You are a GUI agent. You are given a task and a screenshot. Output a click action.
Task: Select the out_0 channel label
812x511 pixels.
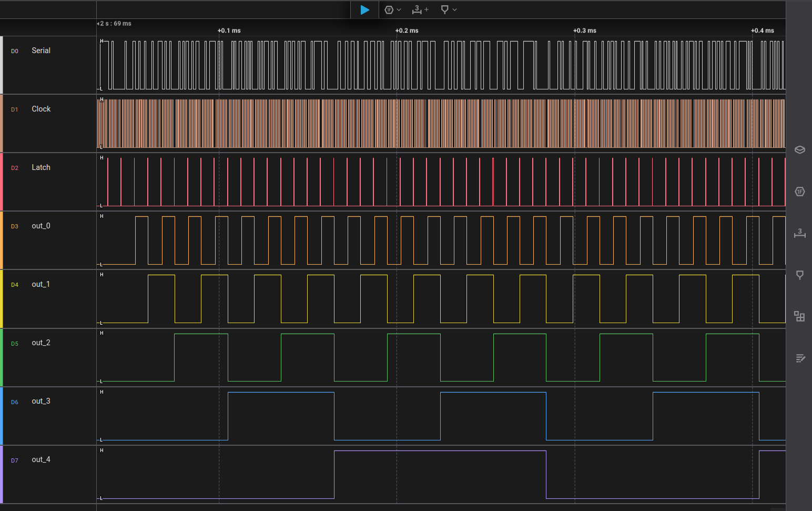[x=41, y=226]
